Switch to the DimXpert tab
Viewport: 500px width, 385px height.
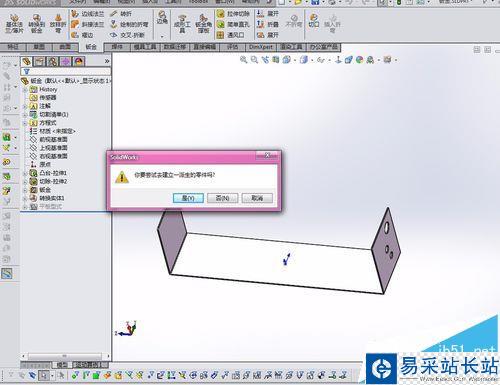(x=261, y=47)
